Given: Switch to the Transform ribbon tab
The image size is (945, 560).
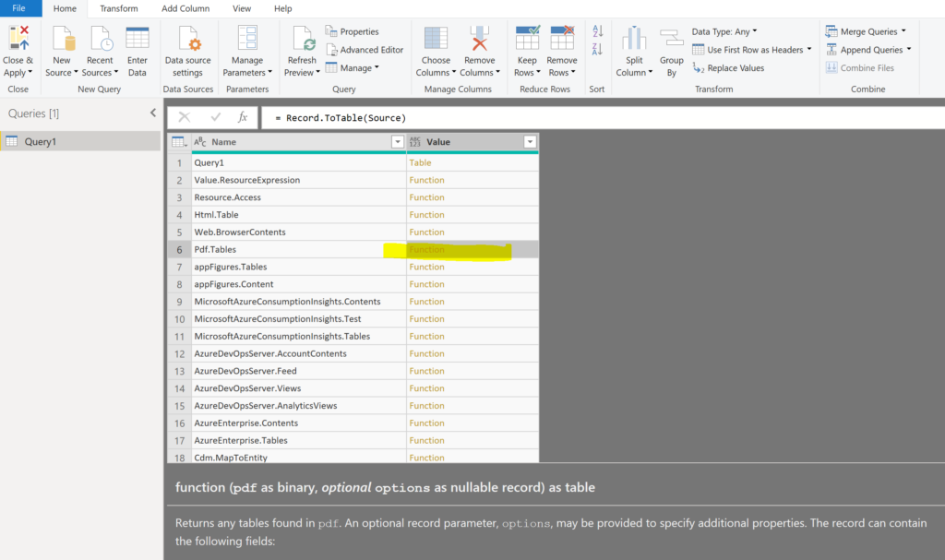Looking at the screenshot, I should tap(118, 8).
